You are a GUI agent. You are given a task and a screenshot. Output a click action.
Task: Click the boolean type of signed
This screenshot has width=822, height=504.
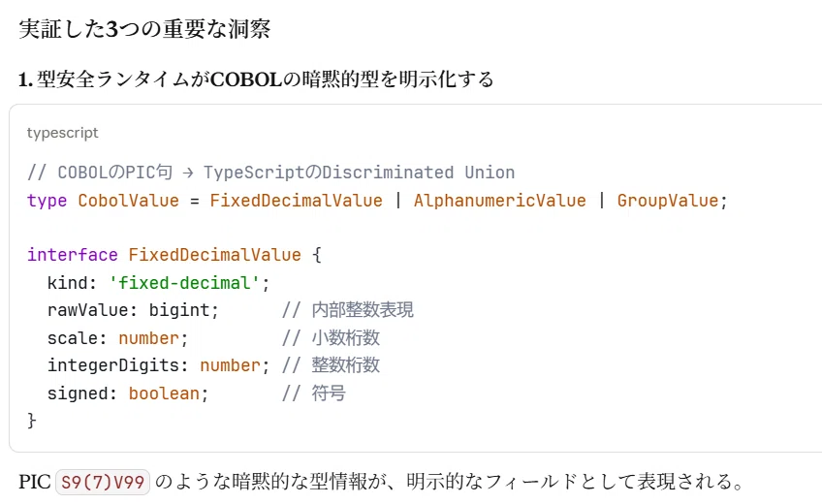coord(164,394)
